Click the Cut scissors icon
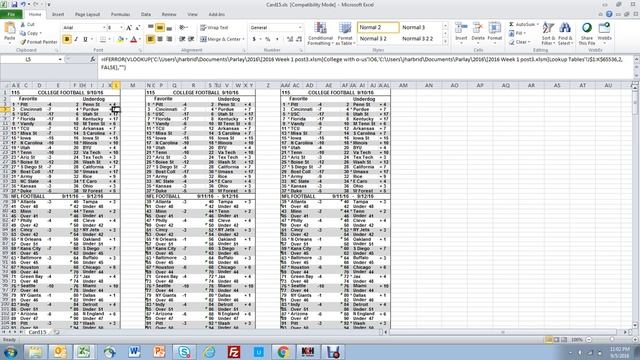Viewport: 640px width, 360px height. (22, 24)
